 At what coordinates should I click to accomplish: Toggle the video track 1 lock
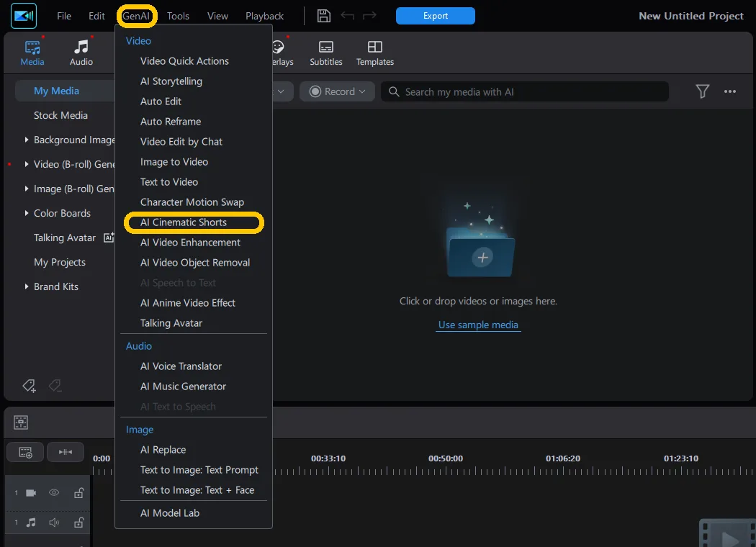pyautogui.click(x=79, y=492)
